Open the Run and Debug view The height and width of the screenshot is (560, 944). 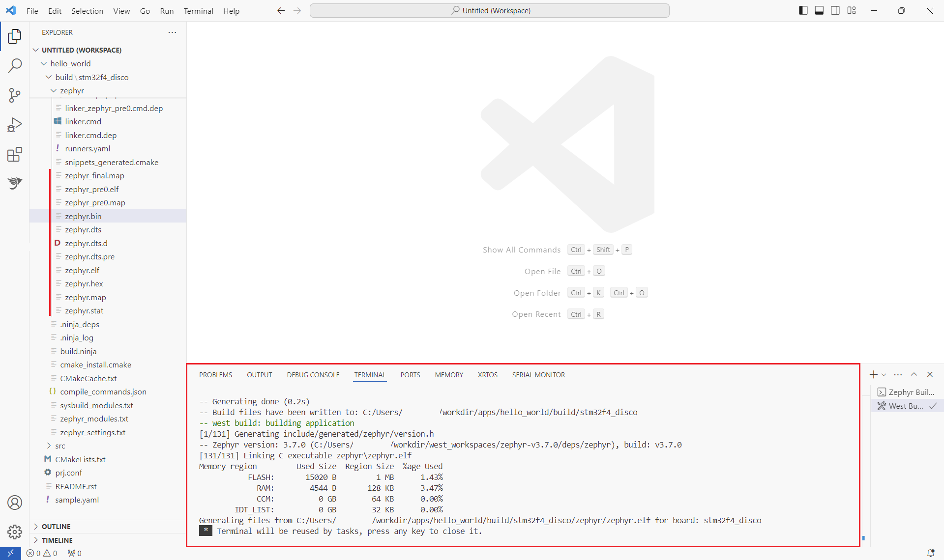(15, 125)
